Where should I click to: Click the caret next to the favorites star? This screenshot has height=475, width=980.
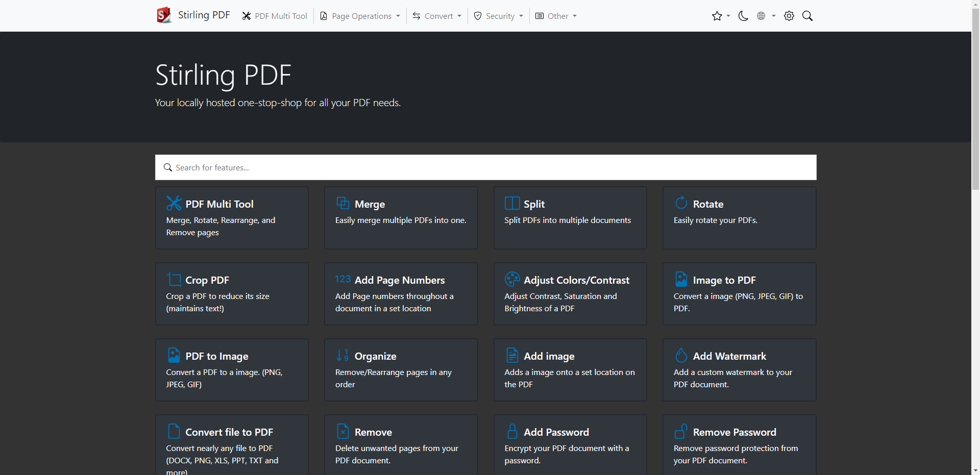pos(728,16)
